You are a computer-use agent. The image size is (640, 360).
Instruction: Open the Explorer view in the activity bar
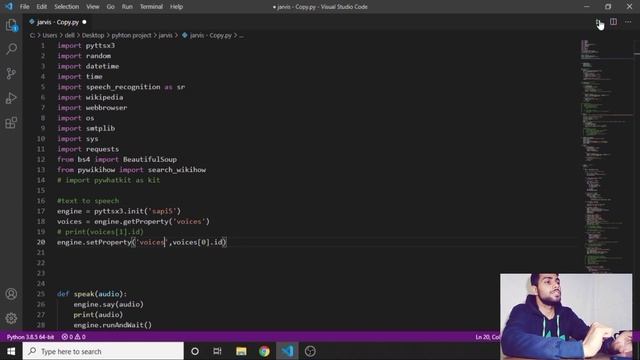pos(11,25)
